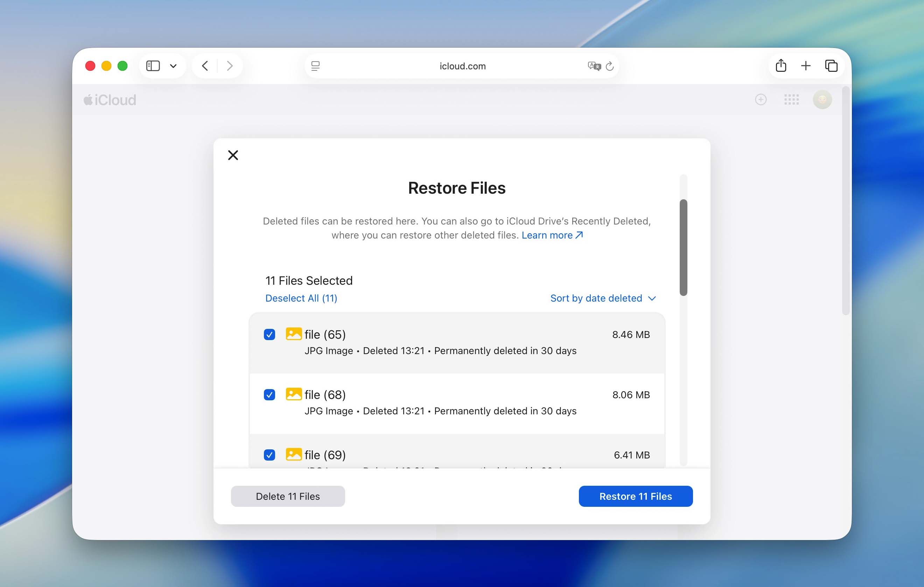Open the account avatar menu
The height and width of the screenshot is (587, 924).
(x=822, y=100)
